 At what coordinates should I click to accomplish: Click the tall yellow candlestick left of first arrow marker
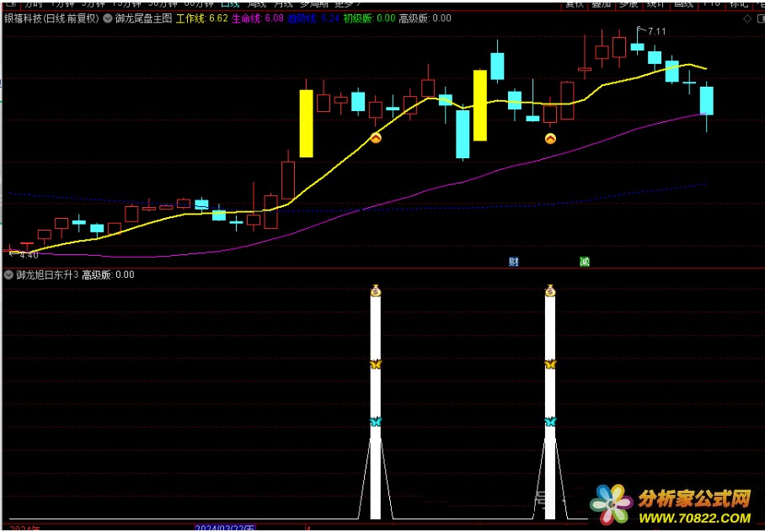tap(307, 124)
